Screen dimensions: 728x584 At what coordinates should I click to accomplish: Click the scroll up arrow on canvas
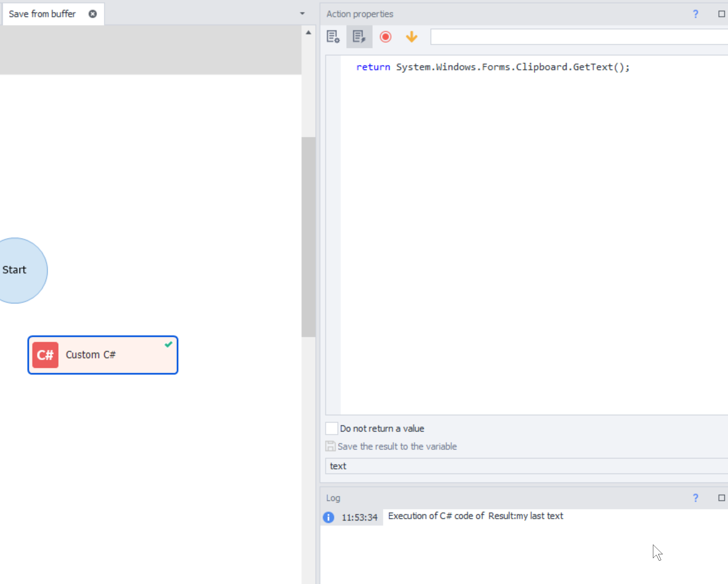pyautogui.click(x=308, y=32)
